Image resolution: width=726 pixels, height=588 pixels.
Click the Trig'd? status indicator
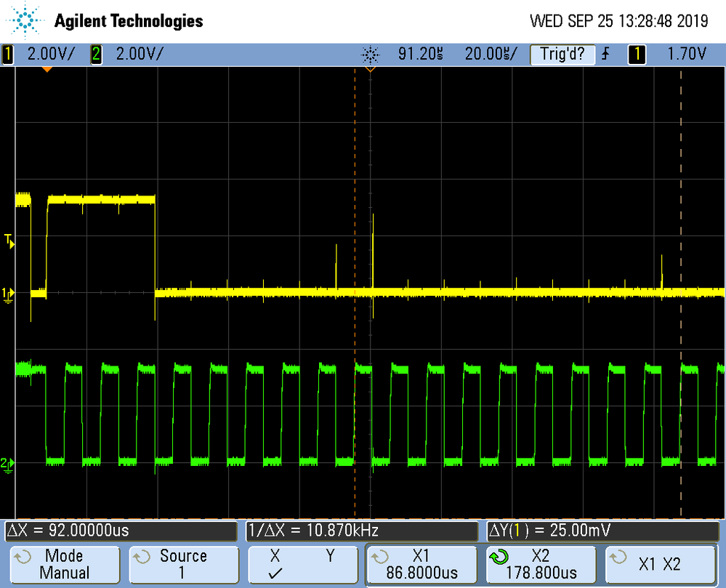[x=562, y=55]
